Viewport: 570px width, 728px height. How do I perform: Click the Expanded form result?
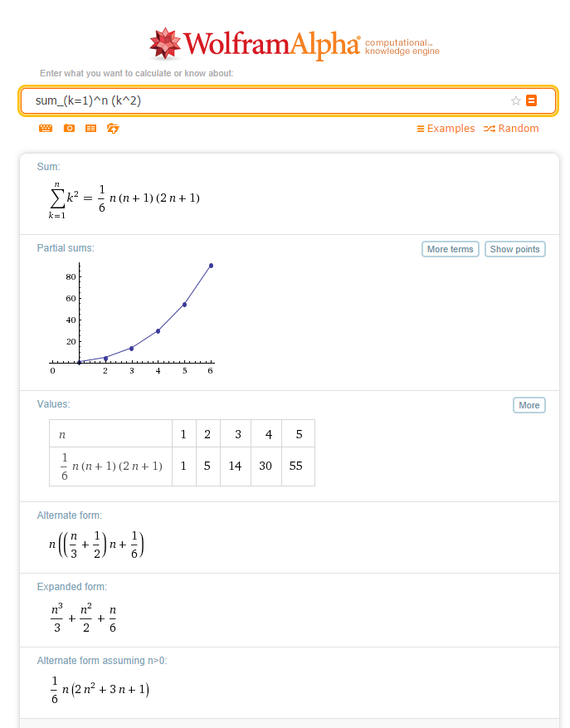click(x=83, y=617)
